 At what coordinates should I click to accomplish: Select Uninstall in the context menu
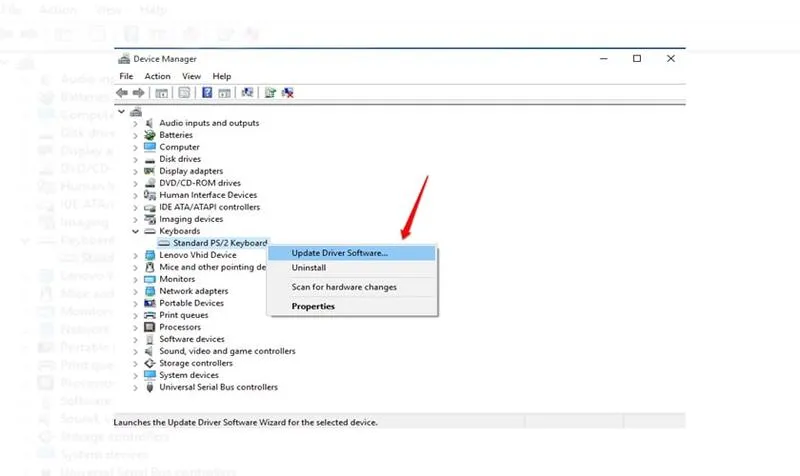[x=308, y=268]
